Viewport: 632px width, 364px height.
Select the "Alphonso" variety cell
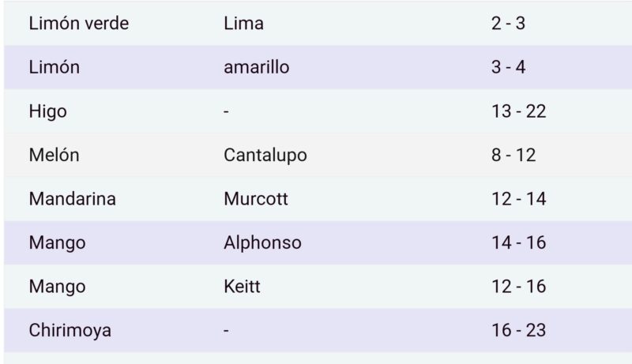point(262,242)
